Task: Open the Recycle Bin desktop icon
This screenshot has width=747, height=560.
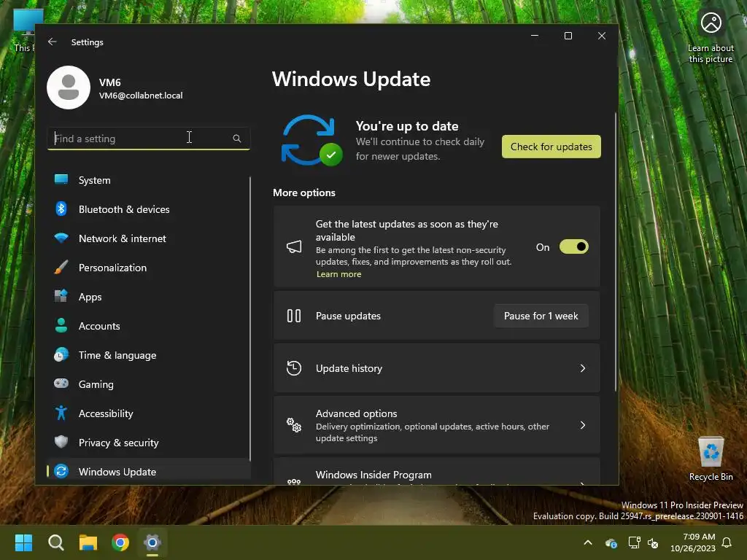Action: pos(711,459)
